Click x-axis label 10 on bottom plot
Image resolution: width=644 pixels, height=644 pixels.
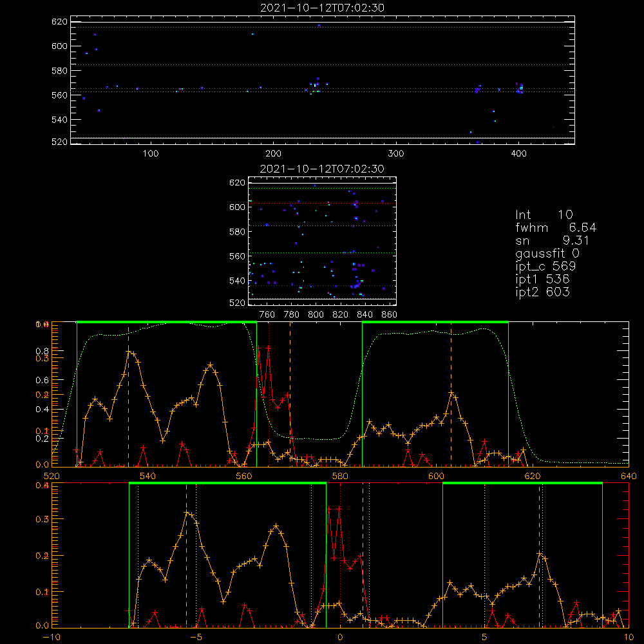point(629,638)
